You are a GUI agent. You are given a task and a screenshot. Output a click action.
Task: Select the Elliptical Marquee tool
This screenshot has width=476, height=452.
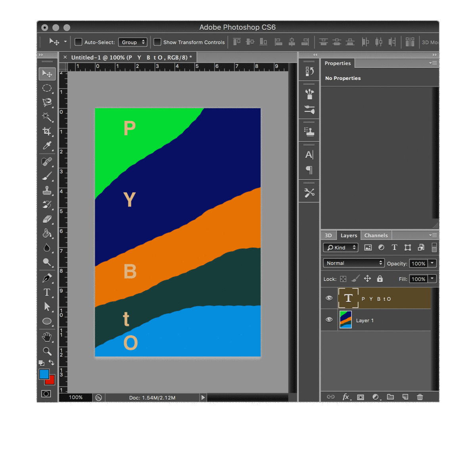click(47, 88)
